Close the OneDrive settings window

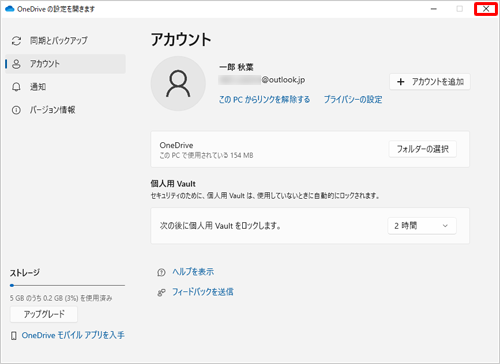pos(486,9)
